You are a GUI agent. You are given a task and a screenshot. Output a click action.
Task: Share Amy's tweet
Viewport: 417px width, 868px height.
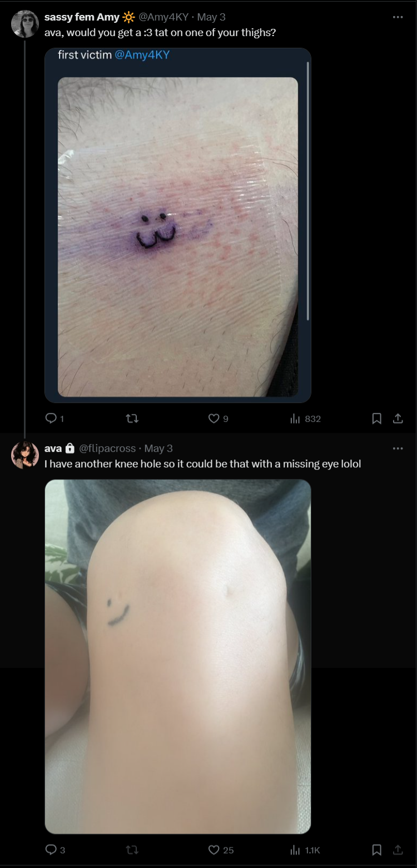398,418
